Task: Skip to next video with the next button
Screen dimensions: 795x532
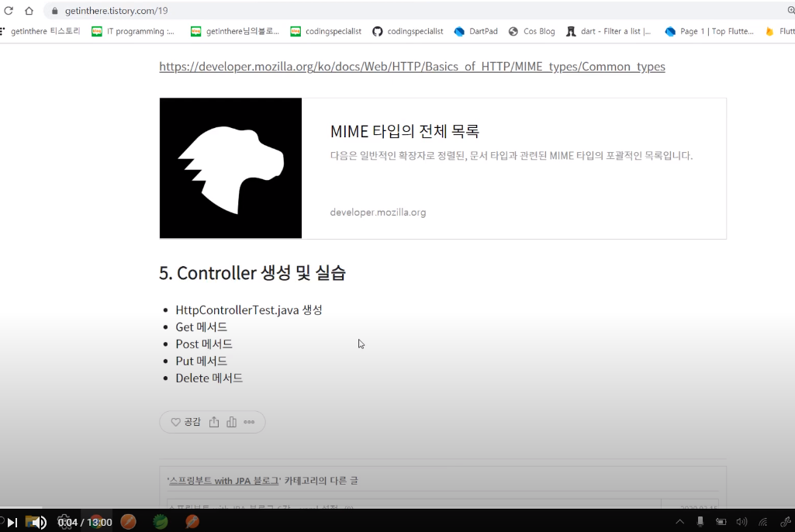Action: pos(12,523)
